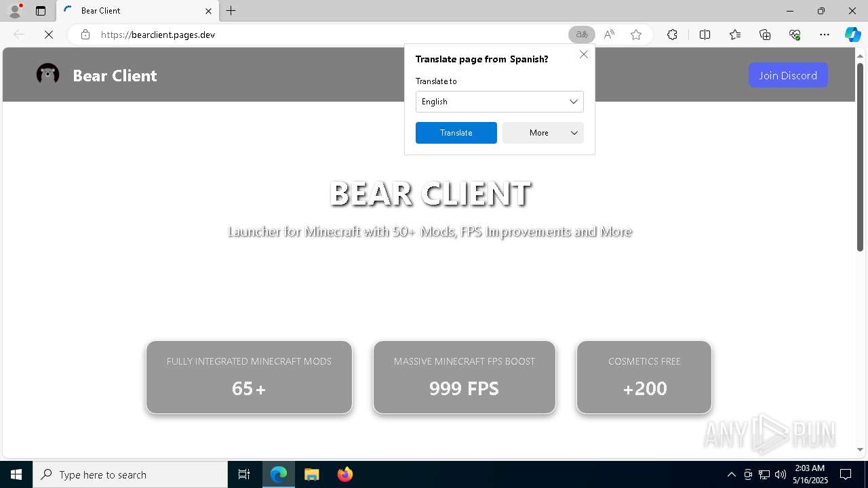Click the Cosmetics Free card
Image resolution: width=868 pixels, height=488 pixels.
(644, 377)
